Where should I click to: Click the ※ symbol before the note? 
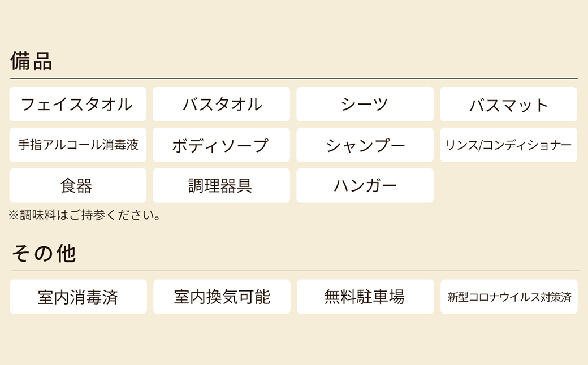point(12,214)
